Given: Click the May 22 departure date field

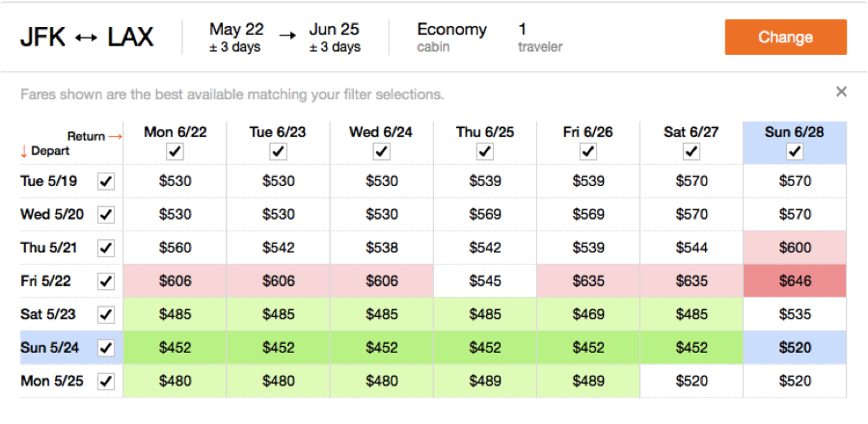Looking at the screenshot, I should tap(236, 38).
